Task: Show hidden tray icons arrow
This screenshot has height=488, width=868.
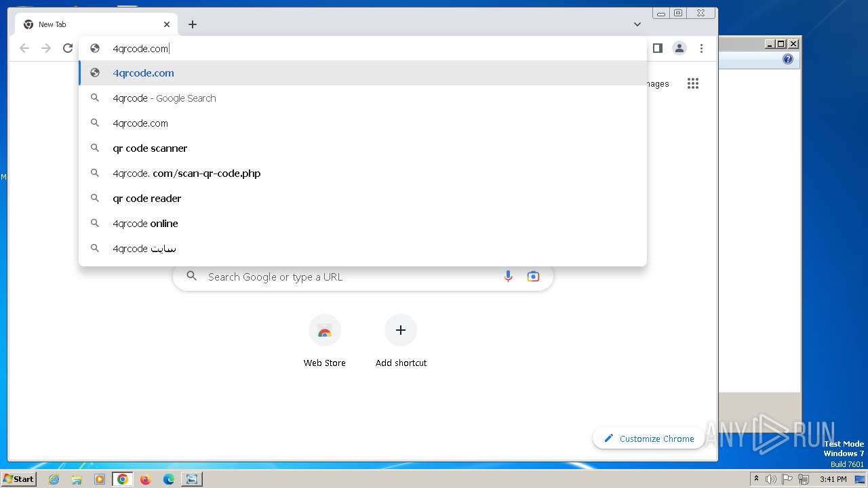Action: [x=756, y=479]
